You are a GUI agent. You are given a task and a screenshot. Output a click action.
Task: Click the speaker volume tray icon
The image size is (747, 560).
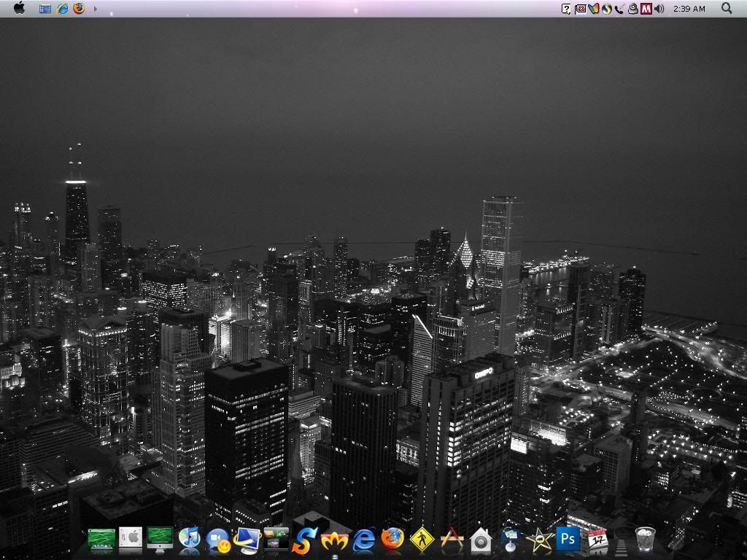tap(659, 9)
